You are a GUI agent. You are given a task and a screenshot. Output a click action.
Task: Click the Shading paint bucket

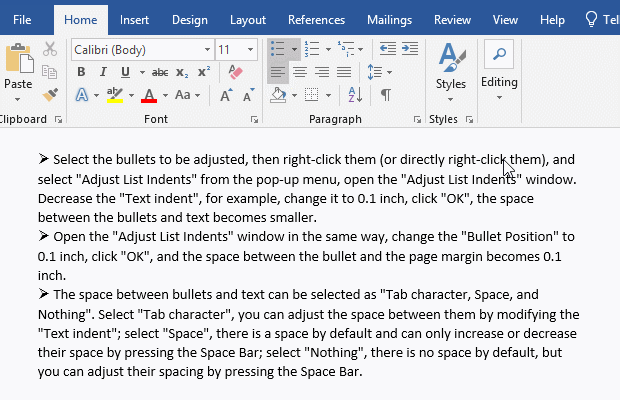pos(278,95)
